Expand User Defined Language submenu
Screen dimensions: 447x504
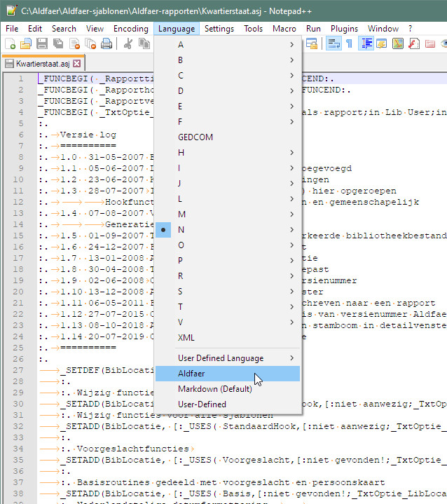(x=228, y=358)
